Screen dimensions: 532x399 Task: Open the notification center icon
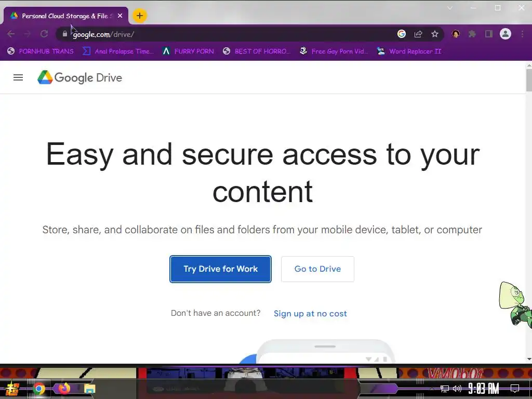pos(515,389)
